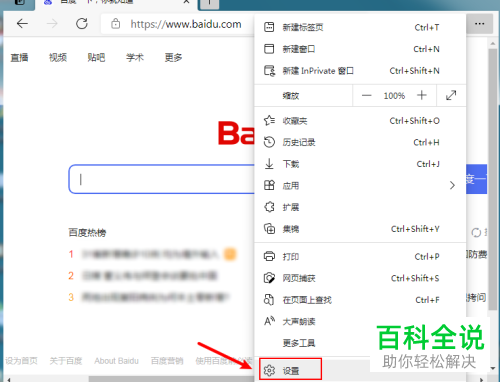Click the 百度热榜 heading
Screen dimensions: 500x382
(87, 232)
